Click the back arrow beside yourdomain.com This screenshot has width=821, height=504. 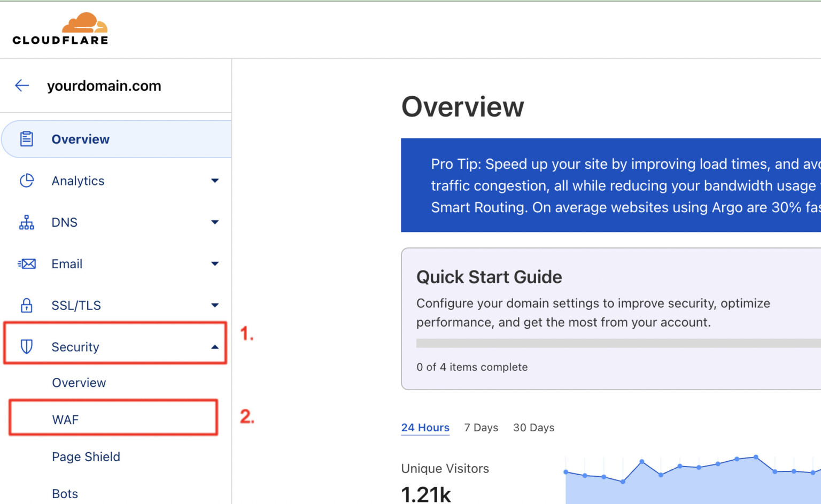point(21,86)
